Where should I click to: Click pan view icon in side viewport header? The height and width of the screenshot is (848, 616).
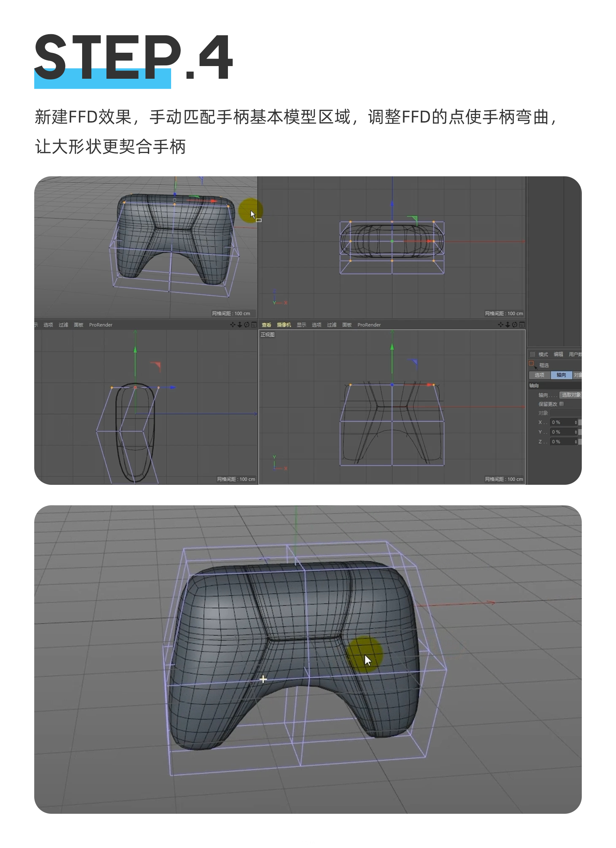click(x=232, y=325)
